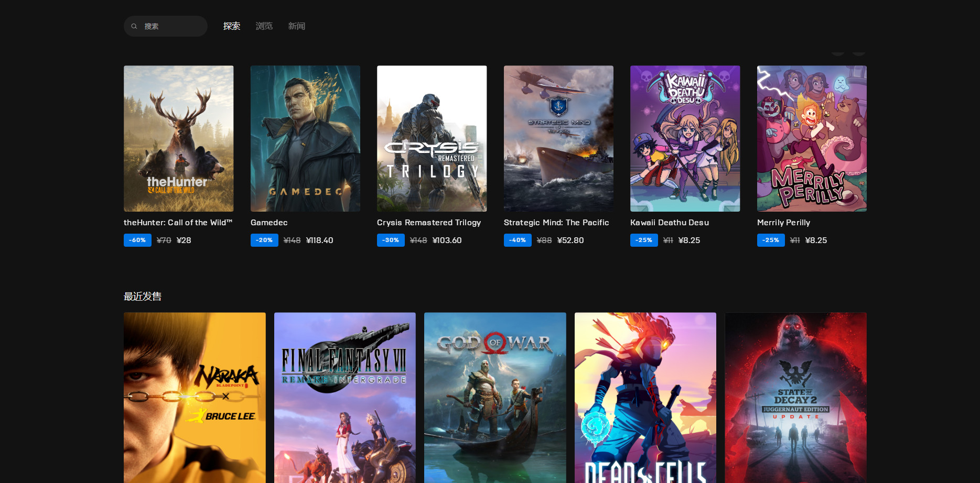Open Naraka Bladepoint Bruce Lee cover

click(195, 398)
